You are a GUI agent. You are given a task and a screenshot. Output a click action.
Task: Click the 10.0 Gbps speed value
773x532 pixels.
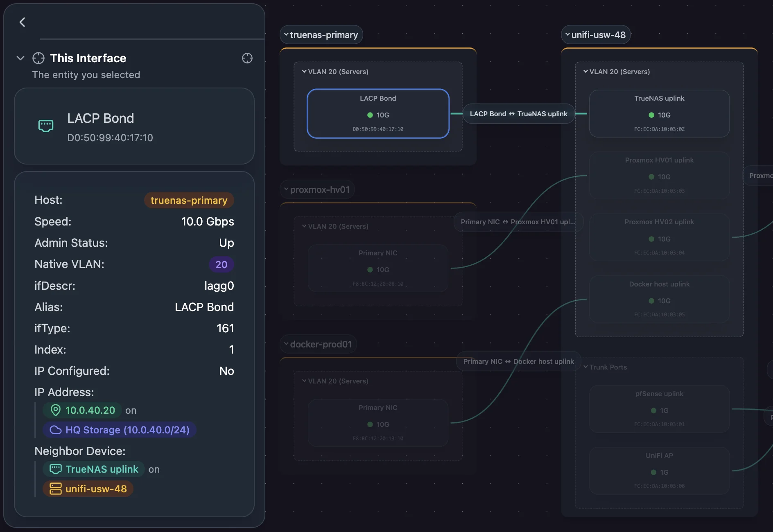pos(208,221)
